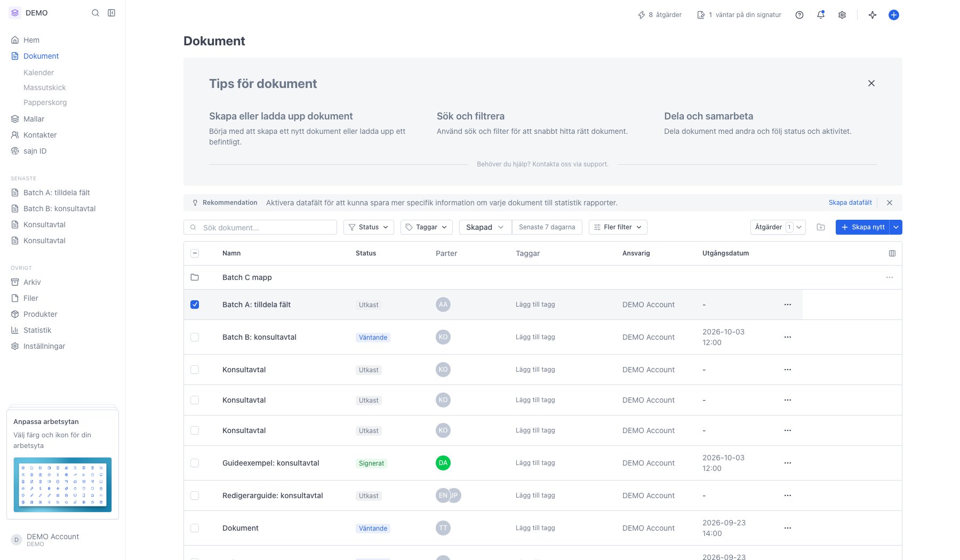Open documents waiting for your signature
960x560 pixels.
[739, 15]
